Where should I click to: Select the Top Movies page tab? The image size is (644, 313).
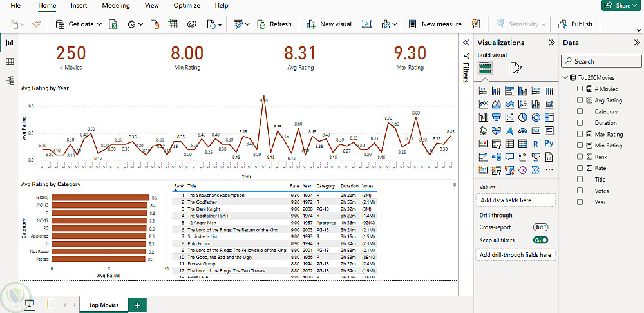tap(104, 305)
